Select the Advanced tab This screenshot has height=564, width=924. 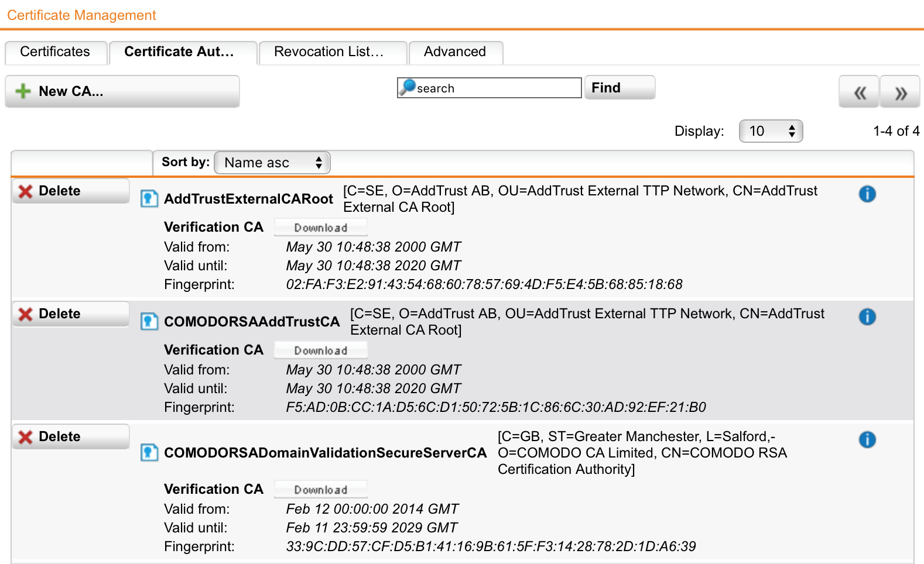tap(455, 52)
